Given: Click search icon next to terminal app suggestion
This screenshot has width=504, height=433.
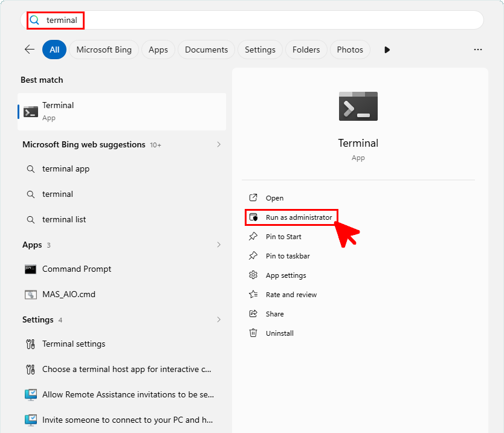Looking at the screenshot, I should coord(31,169).
